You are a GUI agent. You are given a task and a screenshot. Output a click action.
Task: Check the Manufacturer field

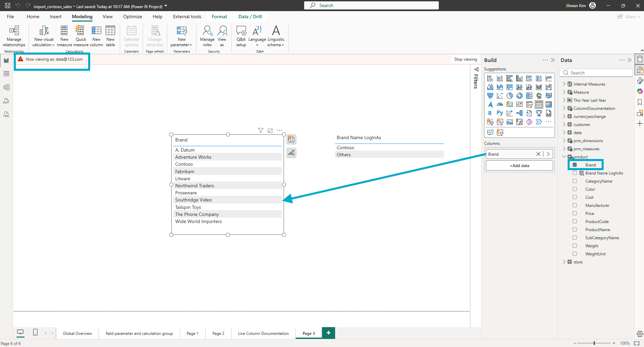[575, 205]
